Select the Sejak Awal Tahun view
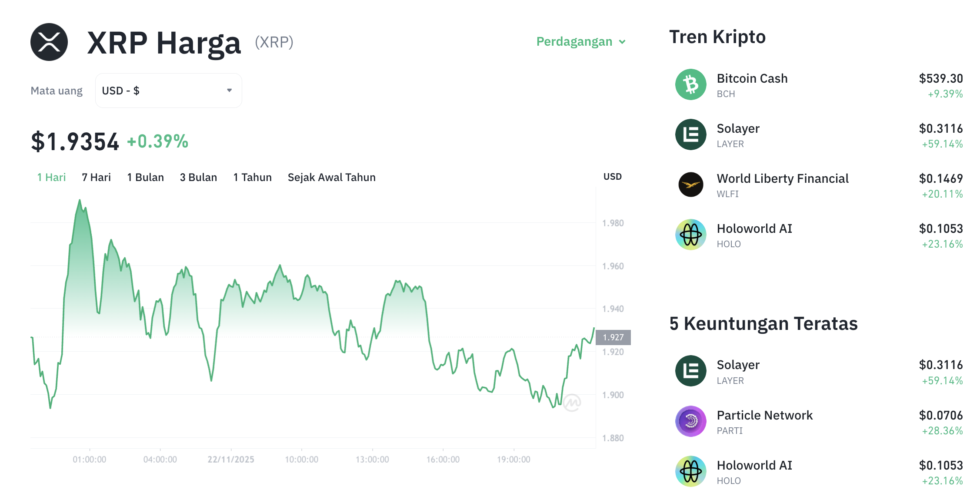Image resolution: width=980 pixels, height=497 pixels. 332,177
